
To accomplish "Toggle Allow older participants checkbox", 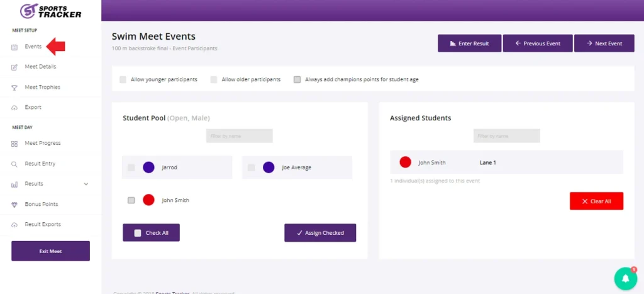I will coord(214,80).
